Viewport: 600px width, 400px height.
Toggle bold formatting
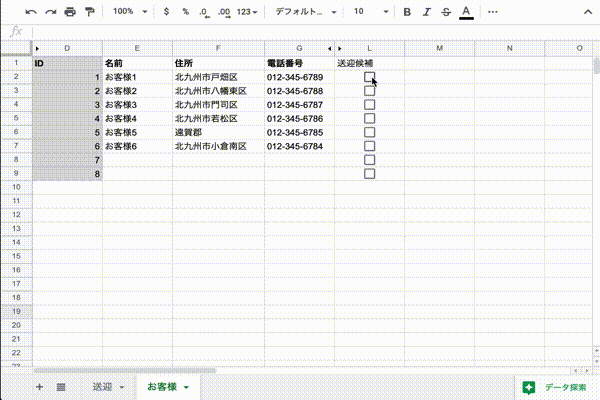coord(407,12)
